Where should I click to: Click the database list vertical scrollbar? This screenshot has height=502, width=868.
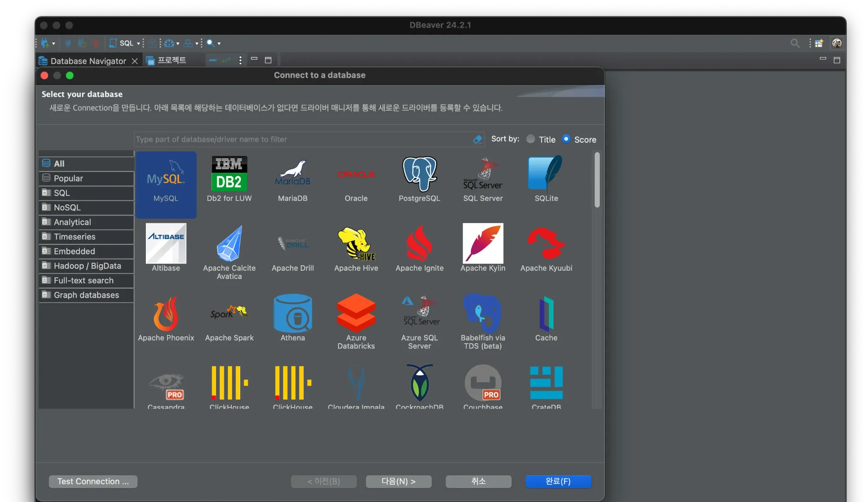pos(597,180)
